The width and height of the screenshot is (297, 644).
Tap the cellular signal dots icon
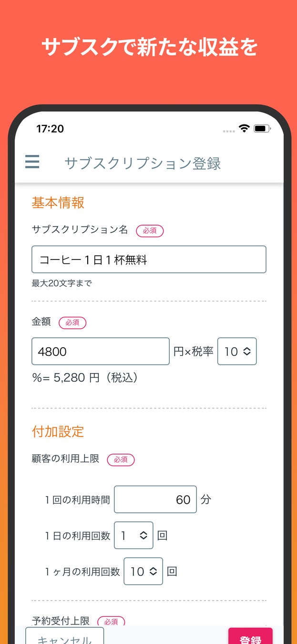[x=228, y=131]
